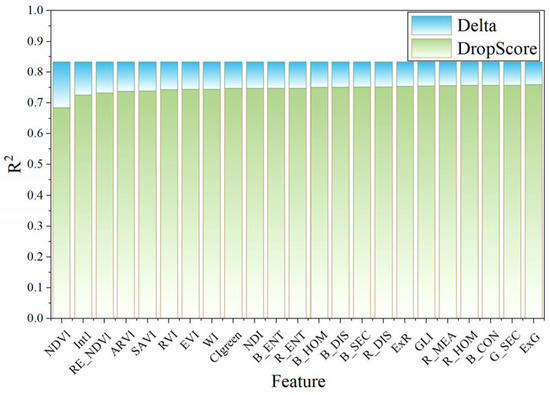Click the 1.0 y-axis tick value

click(35, 11)
